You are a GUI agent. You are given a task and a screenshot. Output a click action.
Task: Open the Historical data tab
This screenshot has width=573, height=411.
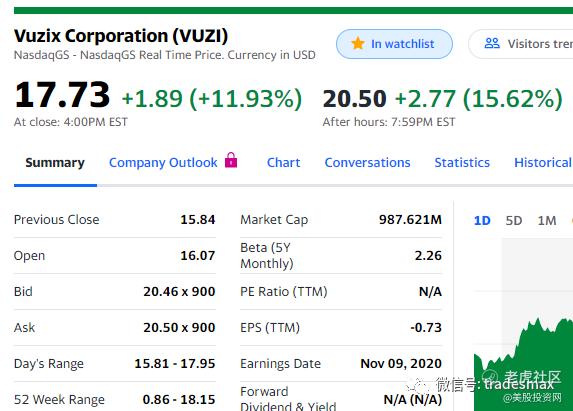pos(543,163)
